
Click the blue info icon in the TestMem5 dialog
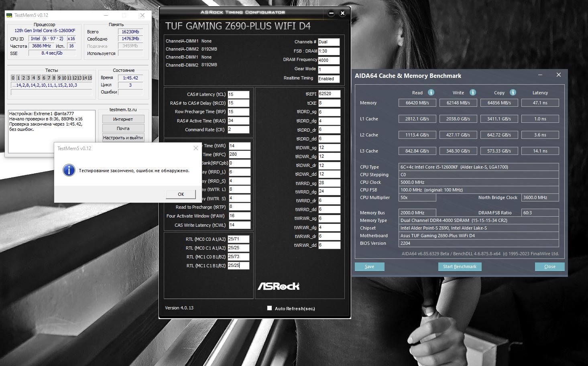[69, 170]
